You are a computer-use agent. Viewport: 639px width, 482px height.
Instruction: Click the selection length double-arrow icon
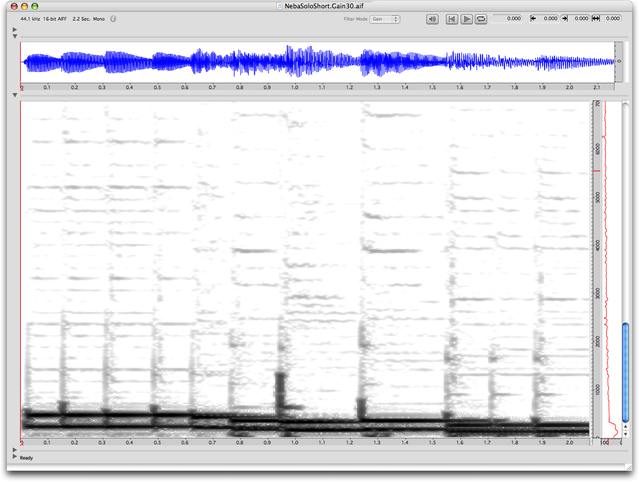point(597,19)
